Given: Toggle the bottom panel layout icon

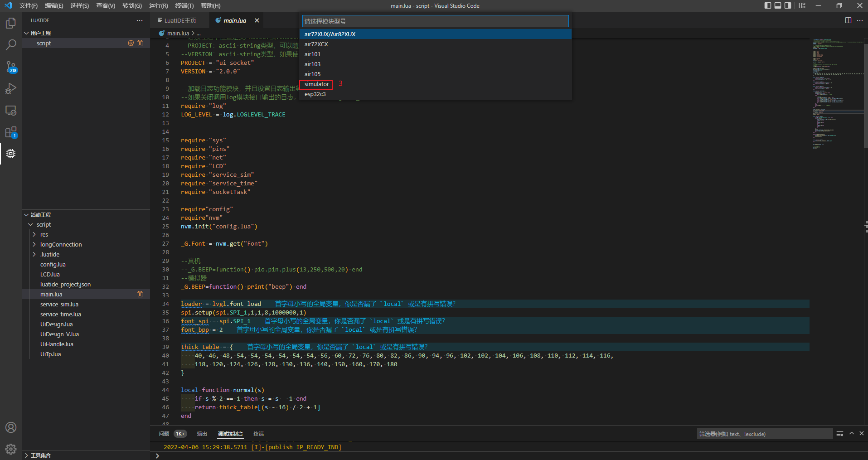Looking at the screenshot, I should (x=778, y=5).
